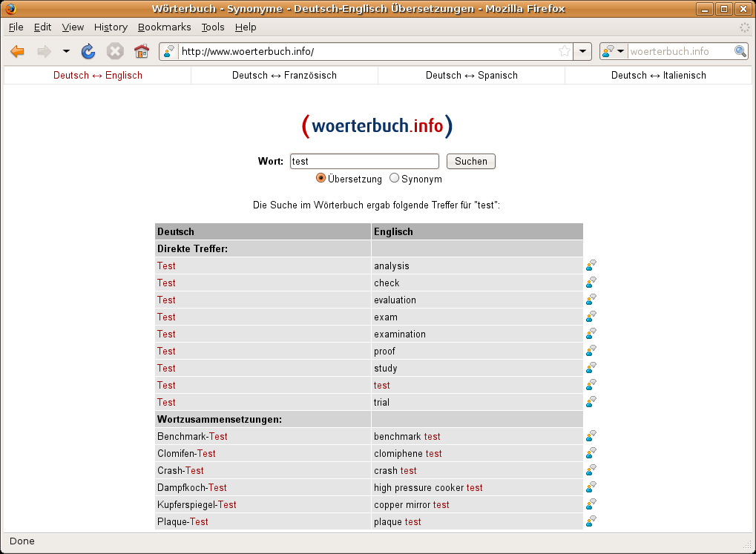Open the View menu

pos(73,27)
